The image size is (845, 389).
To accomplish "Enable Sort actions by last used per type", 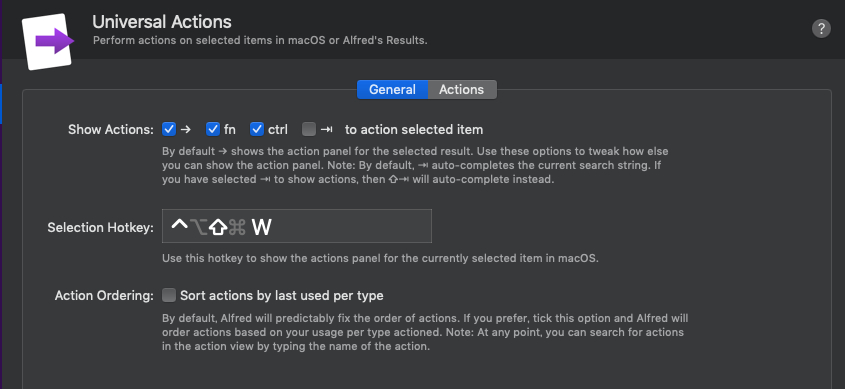I will point(169,295).
